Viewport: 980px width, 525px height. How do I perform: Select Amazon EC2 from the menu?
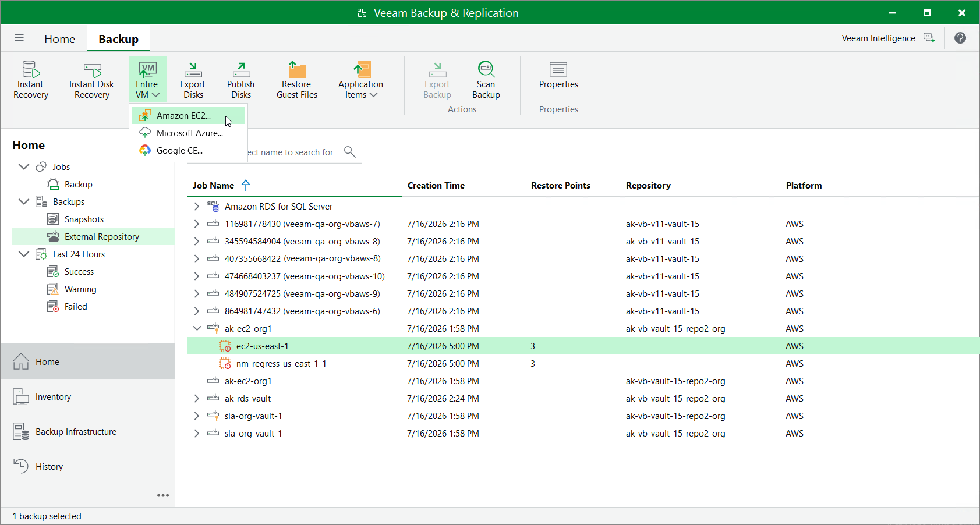click(x=188, y=116)
